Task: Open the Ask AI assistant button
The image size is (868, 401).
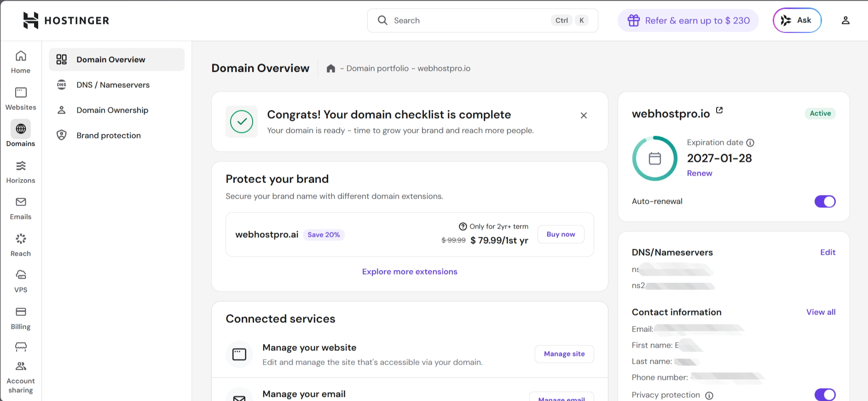Action: (x=797, y=20)
